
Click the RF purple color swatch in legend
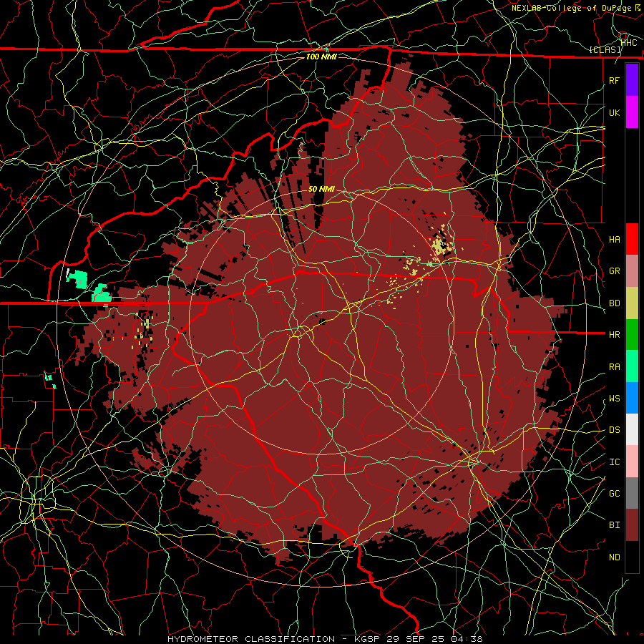[x=632, y=80]
